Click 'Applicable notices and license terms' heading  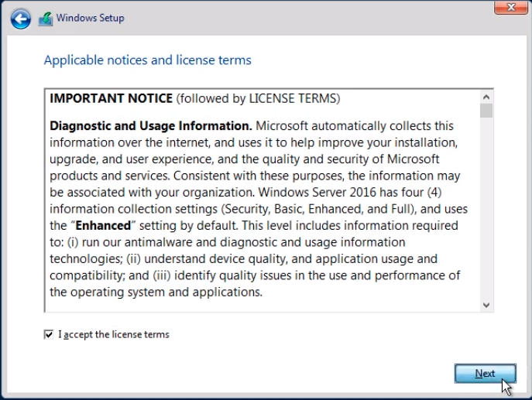click(x=148, y=60)
